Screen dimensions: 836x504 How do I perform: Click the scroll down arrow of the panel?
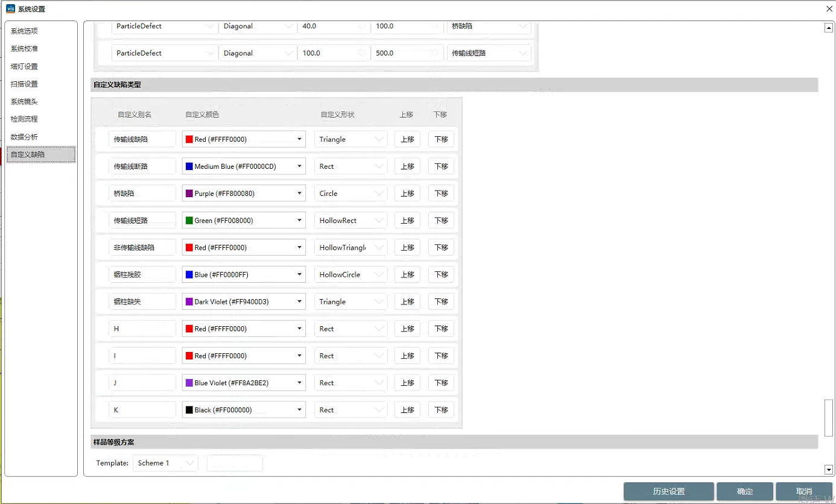[x=828, y=470]
